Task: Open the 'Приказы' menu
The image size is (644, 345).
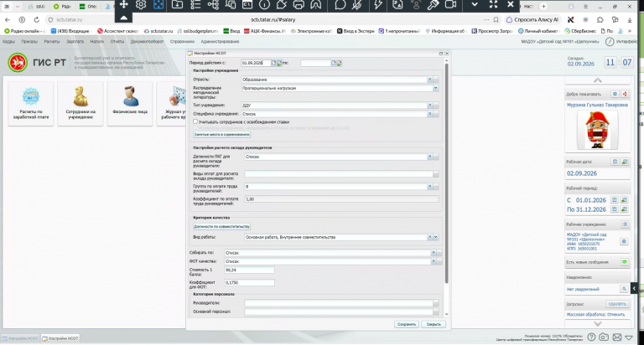Action: [x=29, y=41]
